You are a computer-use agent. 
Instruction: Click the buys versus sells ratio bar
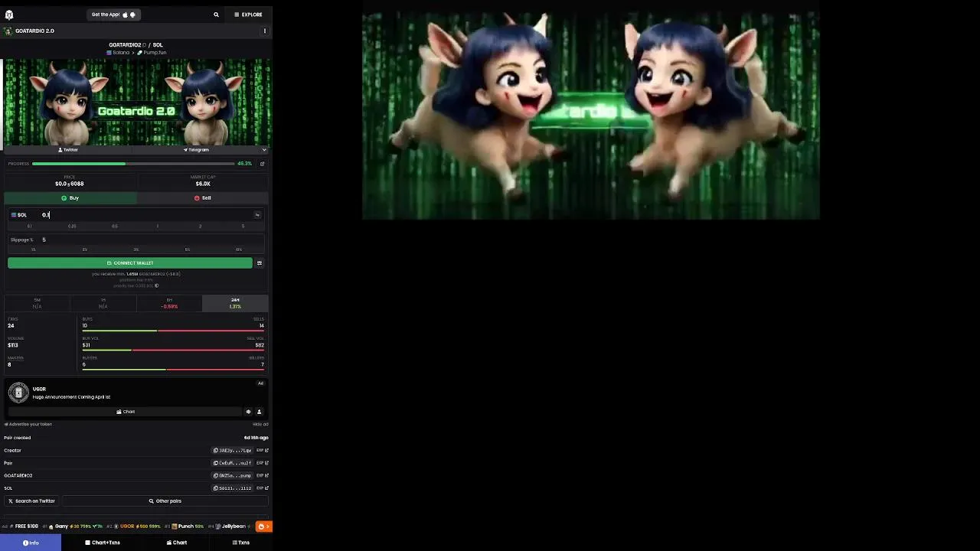tap(173, 331)
